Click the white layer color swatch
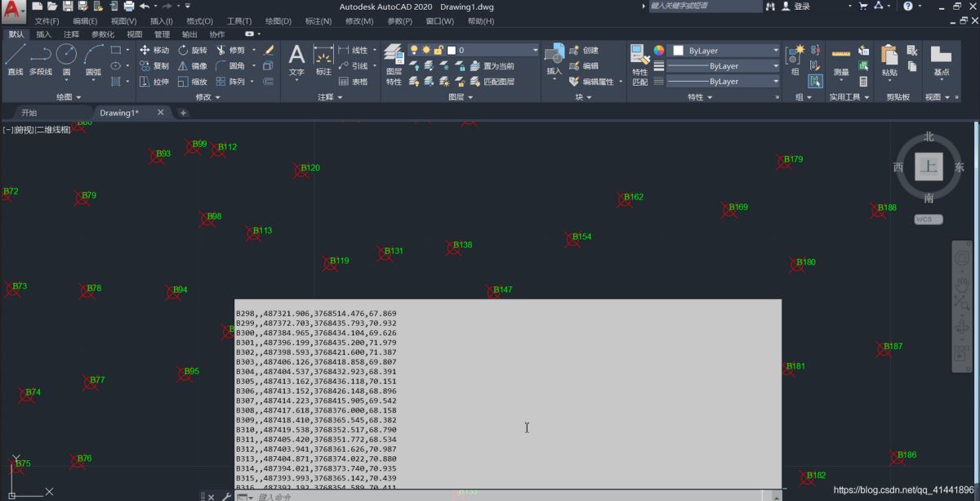980x501 pixels. coord(451,49)
